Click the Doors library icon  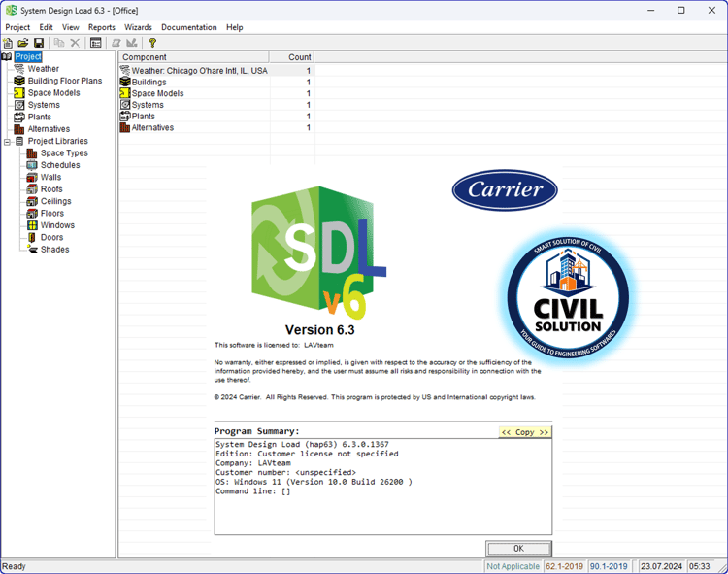[x=32, y=238]
